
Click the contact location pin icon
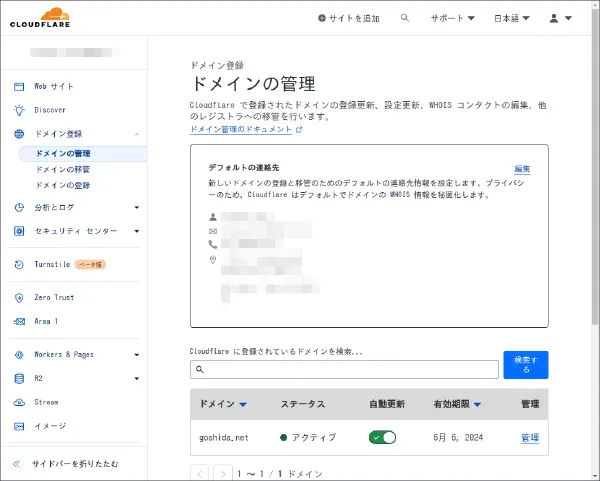coord(213,260)
